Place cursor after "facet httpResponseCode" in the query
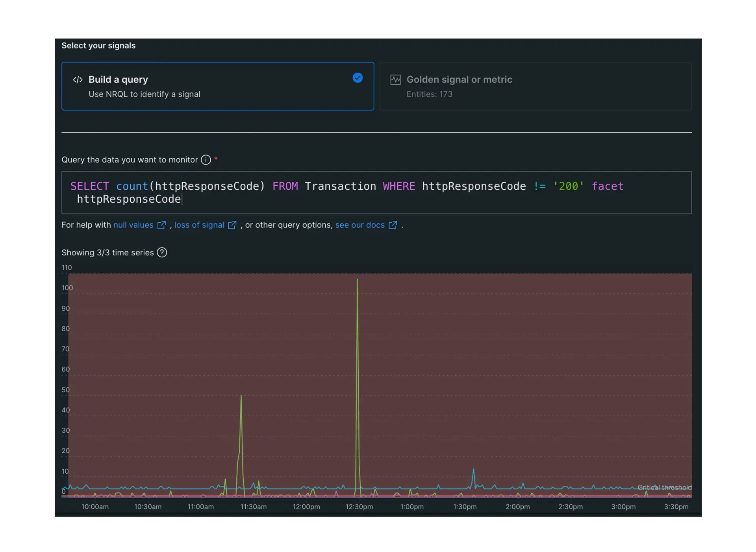Screen dimensions: 756x552 coord(182,199)
